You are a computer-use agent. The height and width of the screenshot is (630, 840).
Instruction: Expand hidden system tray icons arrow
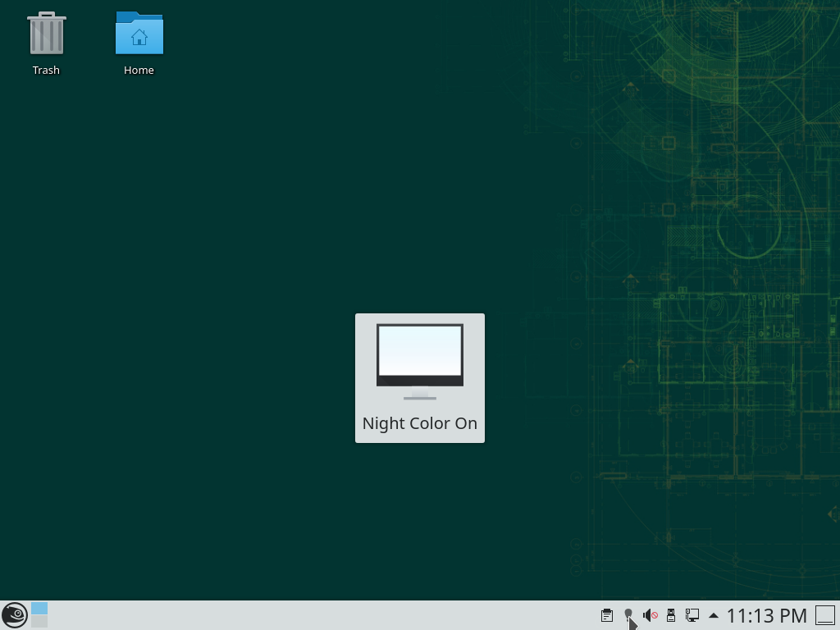pyautogui.click(x=713, y=615)
